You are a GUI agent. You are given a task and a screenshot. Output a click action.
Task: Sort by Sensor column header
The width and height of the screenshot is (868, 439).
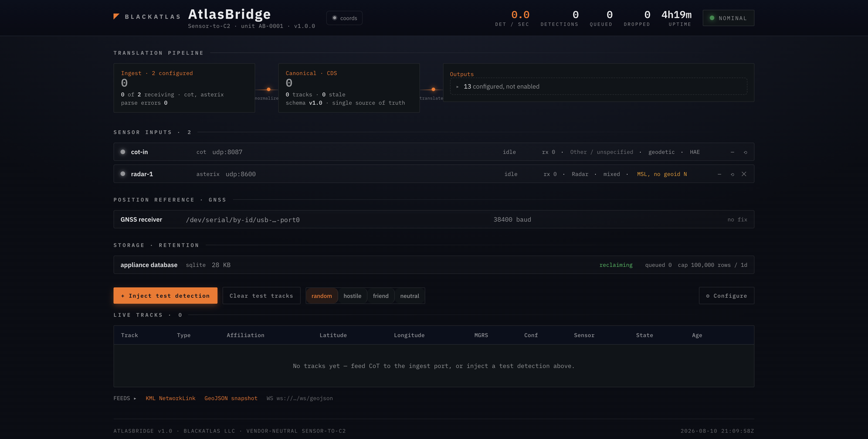pyautogui.click(x=584, y=335)
